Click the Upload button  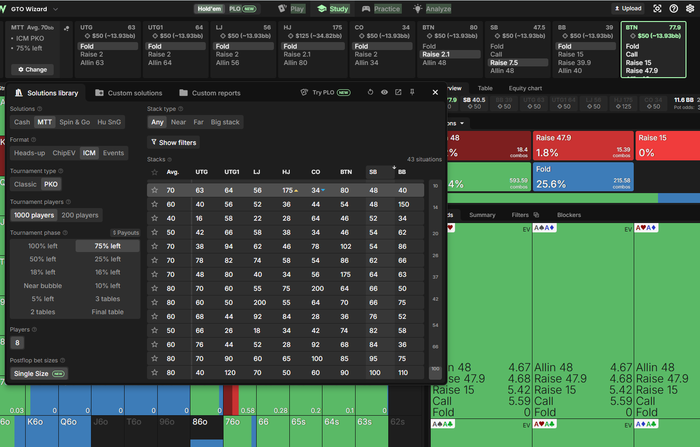[628, 8]
